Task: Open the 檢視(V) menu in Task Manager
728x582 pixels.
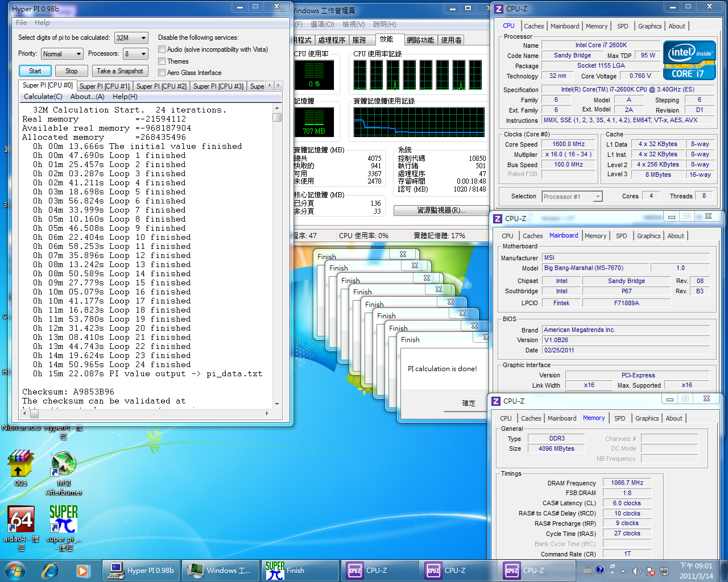Action: pyautogui.click(x=353, y=24)
